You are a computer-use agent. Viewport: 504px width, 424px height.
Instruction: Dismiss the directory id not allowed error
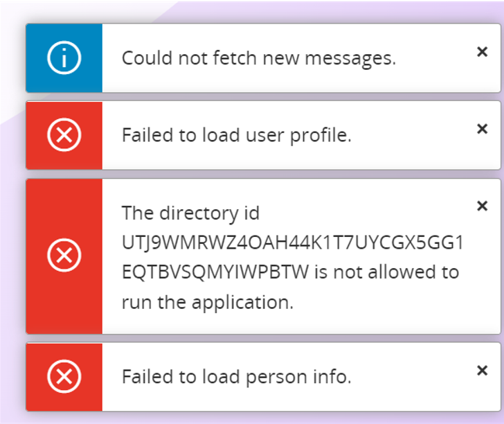pos(482,206)
